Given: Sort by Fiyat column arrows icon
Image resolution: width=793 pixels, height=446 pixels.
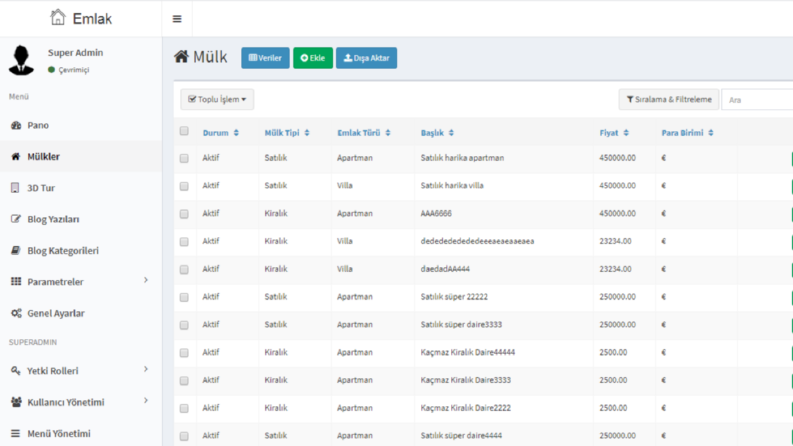Looking at the screenshot, I should point(626,133).
